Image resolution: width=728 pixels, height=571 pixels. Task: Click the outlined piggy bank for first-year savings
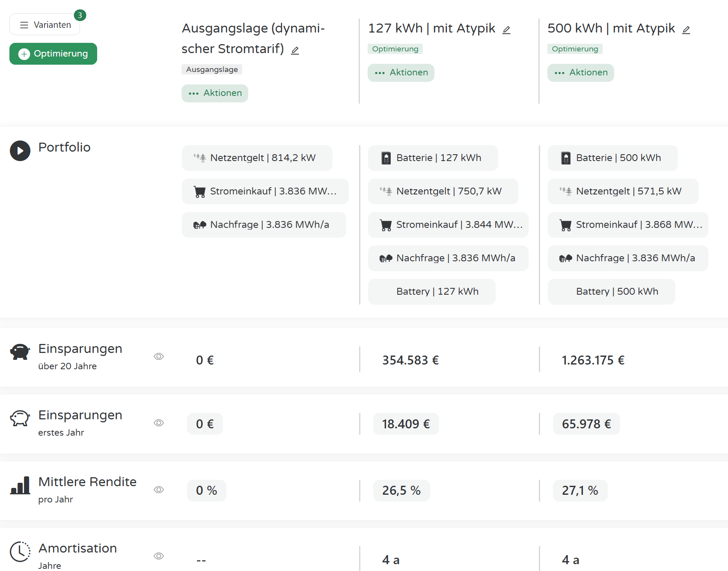[20, 419]
